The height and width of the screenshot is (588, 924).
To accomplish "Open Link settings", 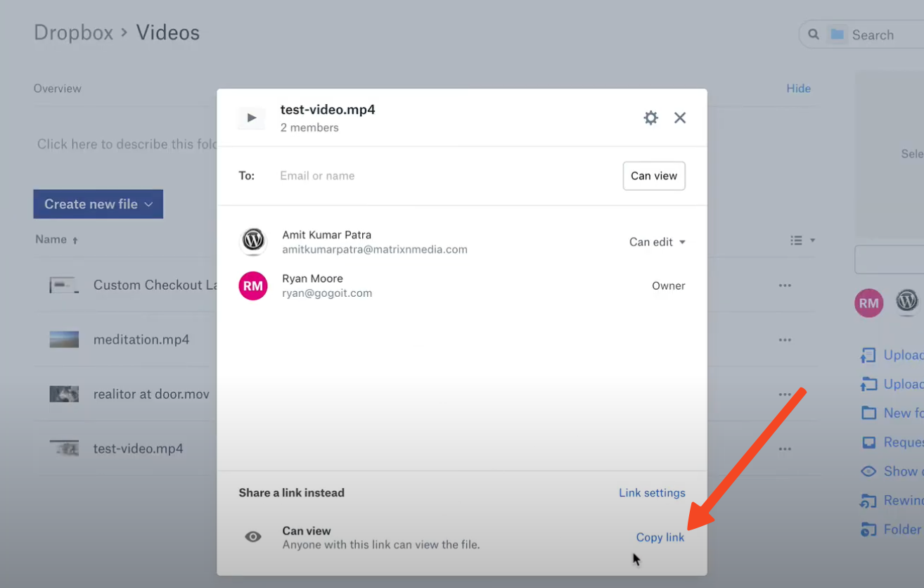I will pos(652,492).
